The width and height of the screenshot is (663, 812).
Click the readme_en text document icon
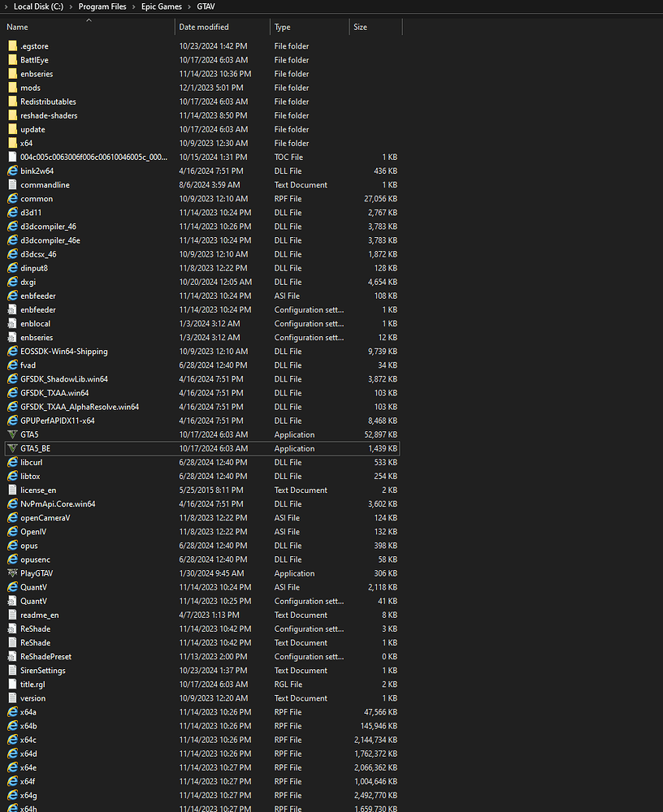(x=12, y=615)
